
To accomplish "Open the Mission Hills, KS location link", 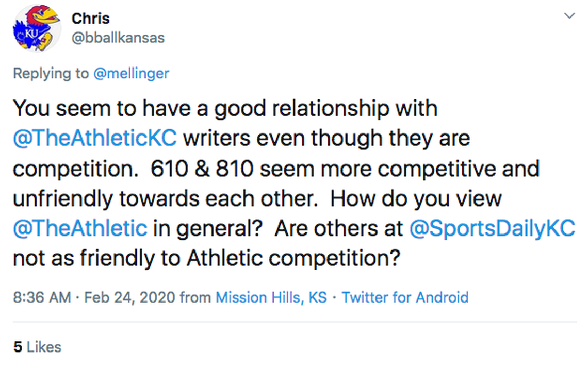I will click(271, 297).
